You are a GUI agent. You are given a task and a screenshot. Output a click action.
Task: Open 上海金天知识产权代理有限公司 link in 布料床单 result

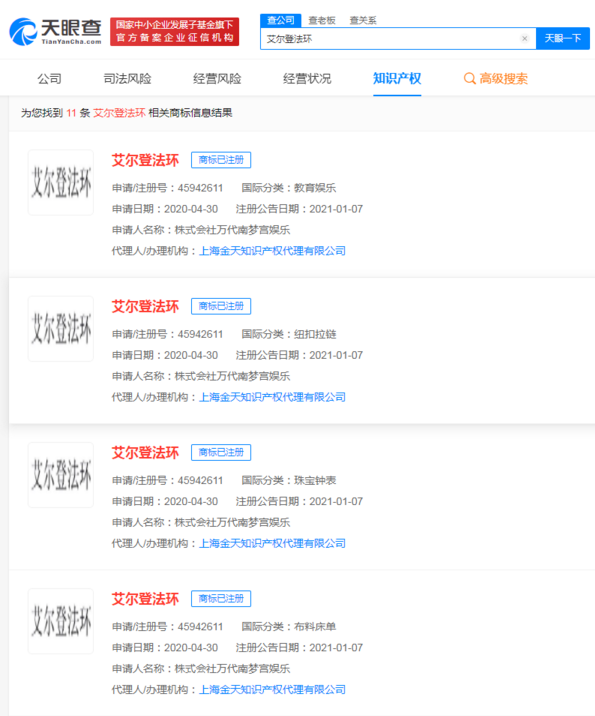[x=272, y=689]
